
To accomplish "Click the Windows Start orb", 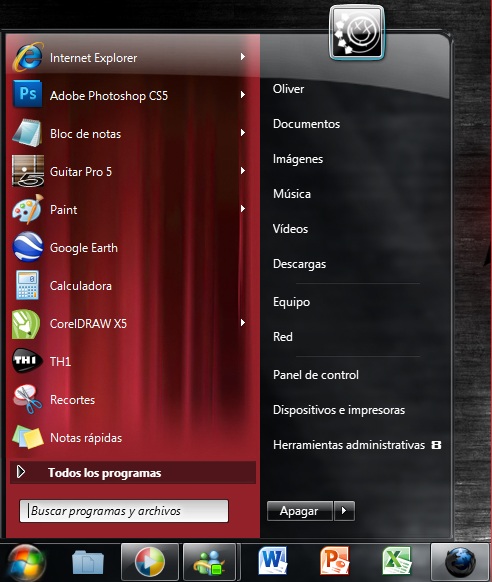I will pyautogui.click(x=26, y=563).
